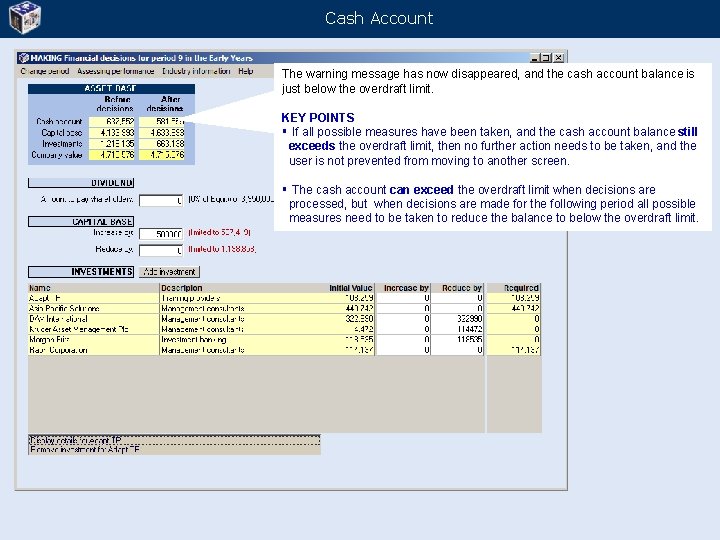This screenshot has width=720, height=540.
Task: Open the Change period menu
Action: click(x=45, y=71)
